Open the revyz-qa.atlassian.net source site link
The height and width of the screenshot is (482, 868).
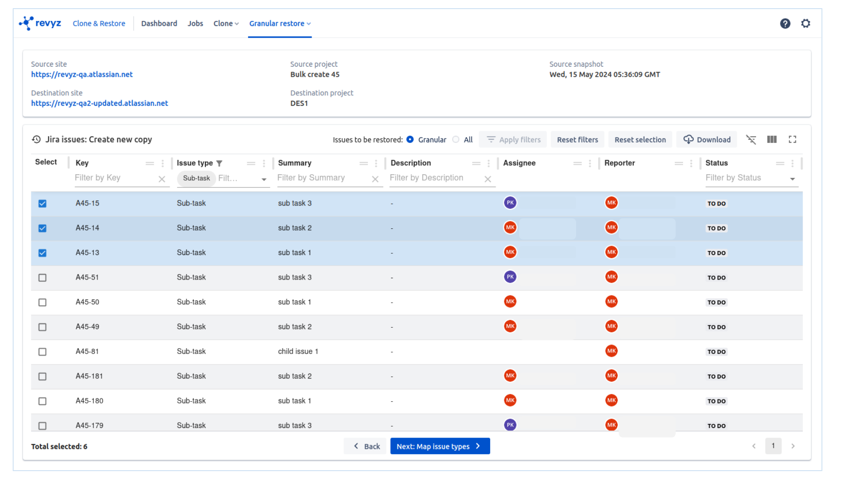(x=82, y=74)
